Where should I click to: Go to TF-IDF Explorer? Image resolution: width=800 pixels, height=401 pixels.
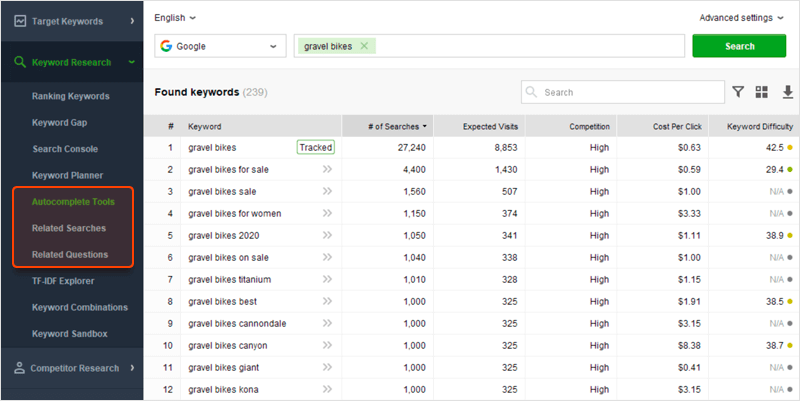click(63, 281)
